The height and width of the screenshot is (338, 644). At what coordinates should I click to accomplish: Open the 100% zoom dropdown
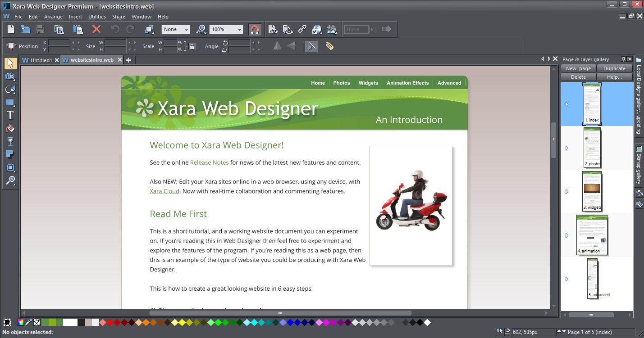(227, 29)
